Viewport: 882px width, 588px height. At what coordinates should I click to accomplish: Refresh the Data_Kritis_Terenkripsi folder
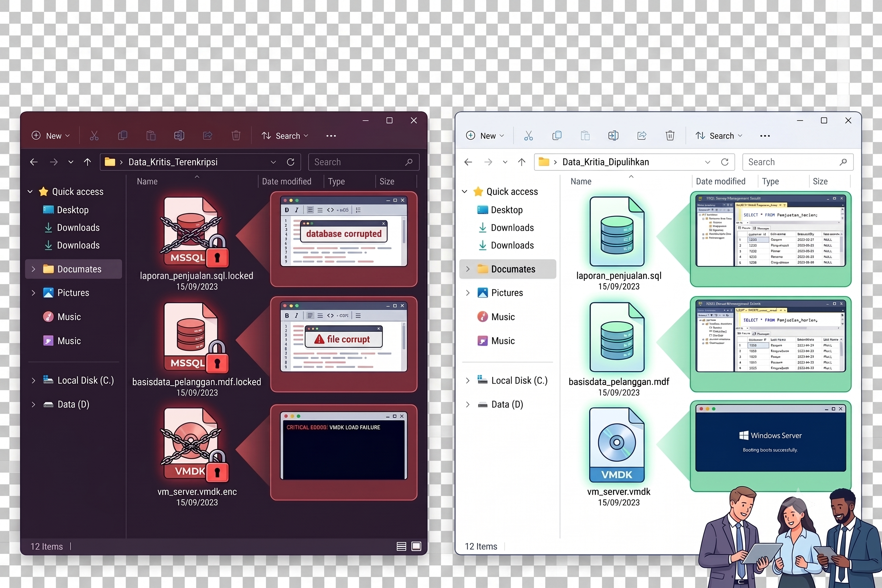pos(291,162)
